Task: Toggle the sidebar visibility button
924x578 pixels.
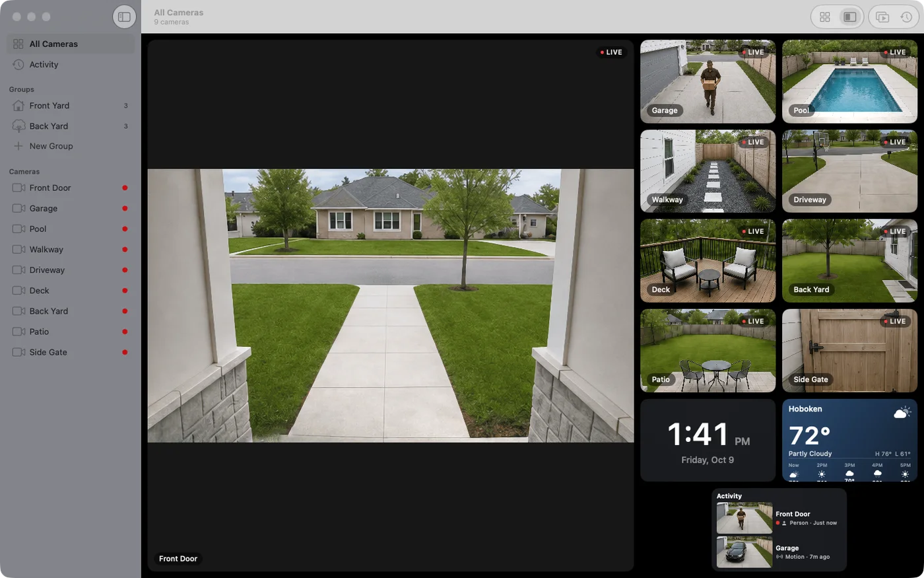Action: [x=124, y=17]
